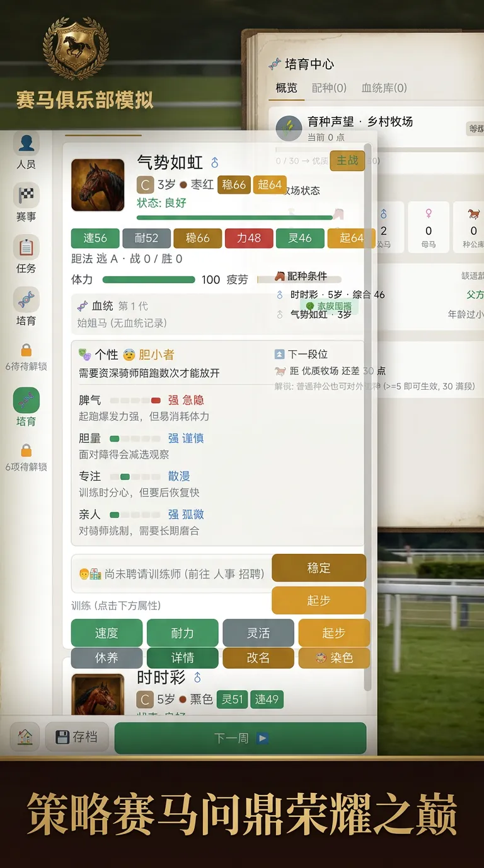The image size is (484, 868).
Task: Click the 染色 dye button
Action: coord(334,658)
